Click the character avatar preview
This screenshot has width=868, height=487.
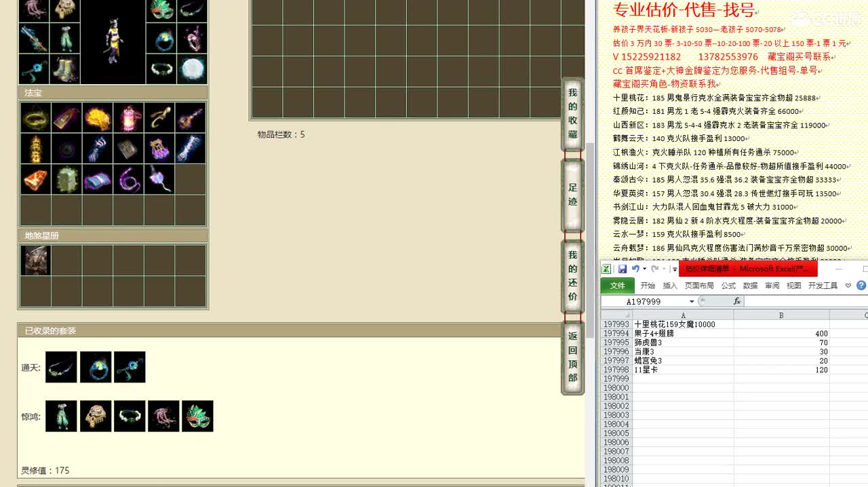tap(113, 41)
